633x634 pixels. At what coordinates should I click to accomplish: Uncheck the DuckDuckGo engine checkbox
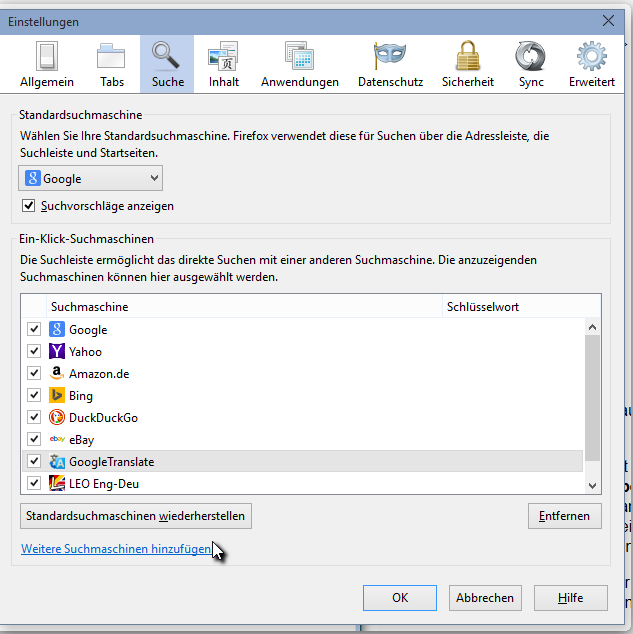(x=34, y=417)
